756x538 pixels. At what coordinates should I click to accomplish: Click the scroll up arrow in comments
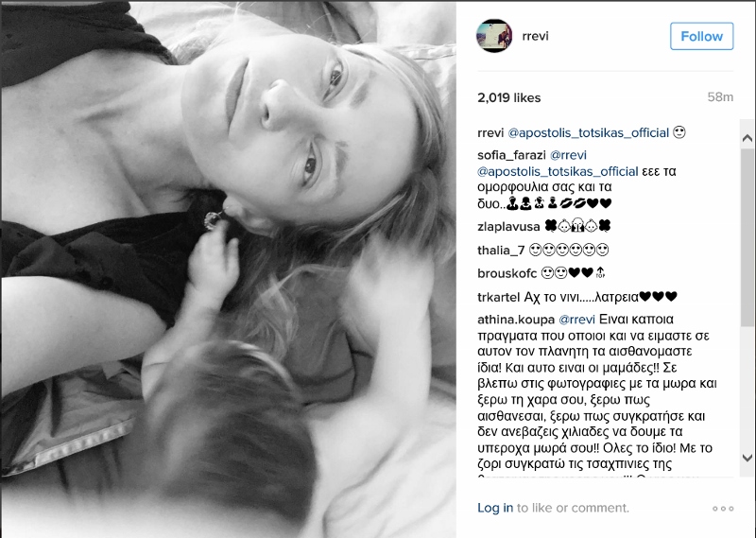747,138
